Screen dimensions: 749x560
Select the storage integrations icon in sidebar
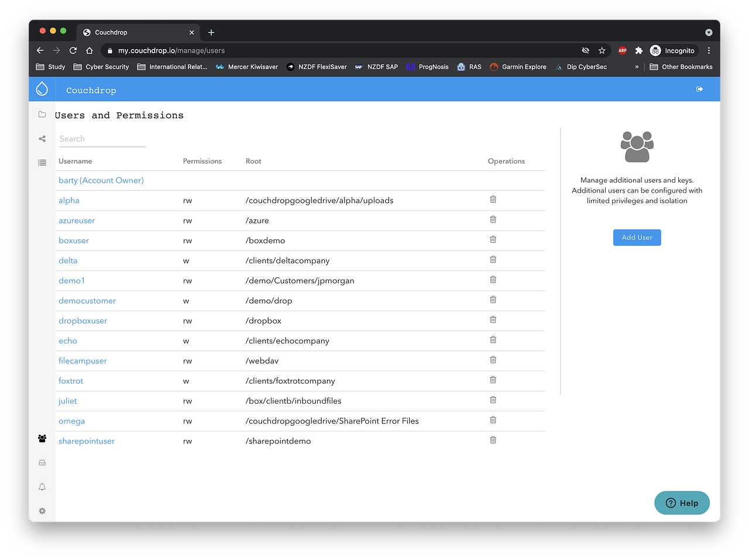click(42, 462)
